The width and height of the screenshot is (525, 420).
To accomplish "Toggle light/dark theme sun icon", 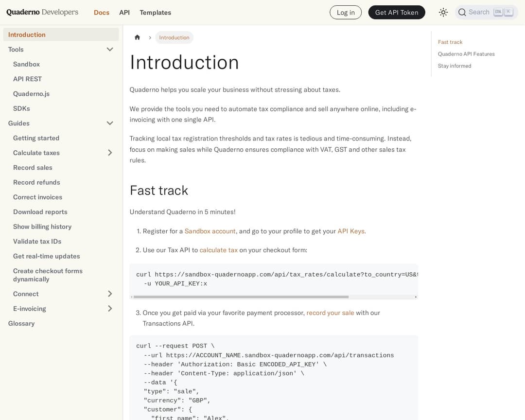I will (443, 12).
